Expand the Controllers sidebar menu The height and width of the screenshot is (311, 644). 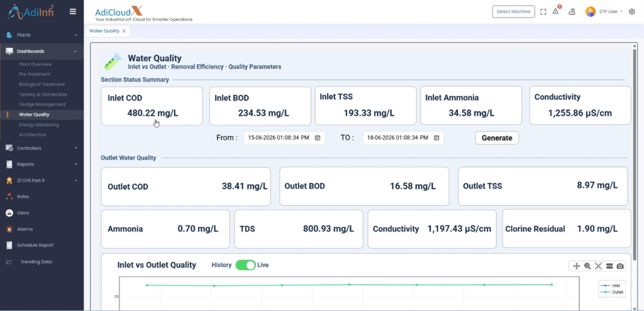(x=42, y=148)
